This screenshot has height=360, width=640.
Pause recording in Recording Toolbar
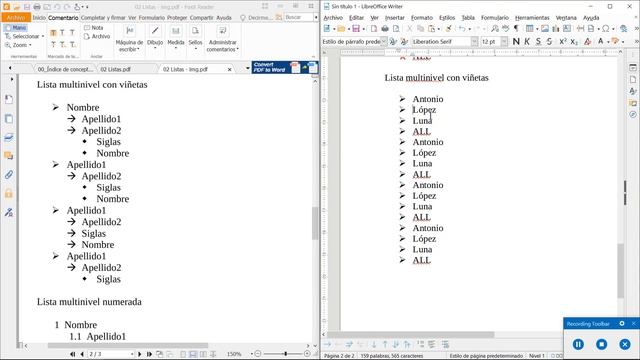(578, 344)
